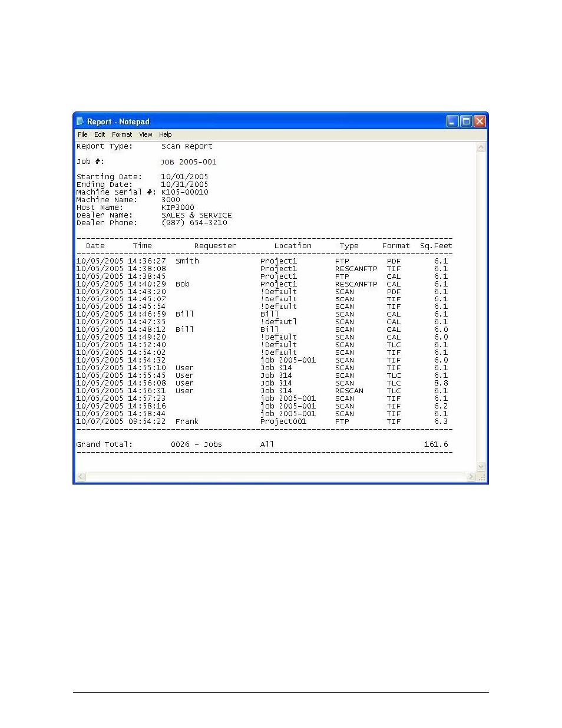
Task: Click the 'PDF' format in Smith's row
Action: (394, 261)
